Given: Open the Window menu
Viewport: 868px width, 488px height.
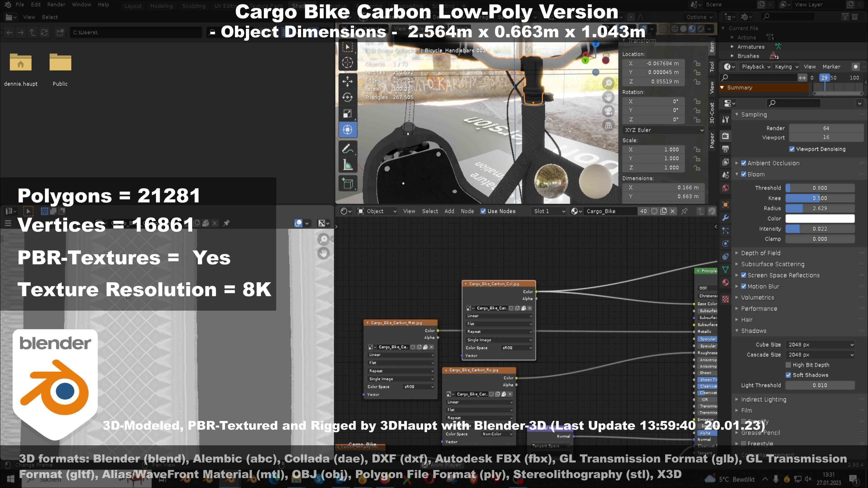Looking at the screenshot, I should coord(82,5).
